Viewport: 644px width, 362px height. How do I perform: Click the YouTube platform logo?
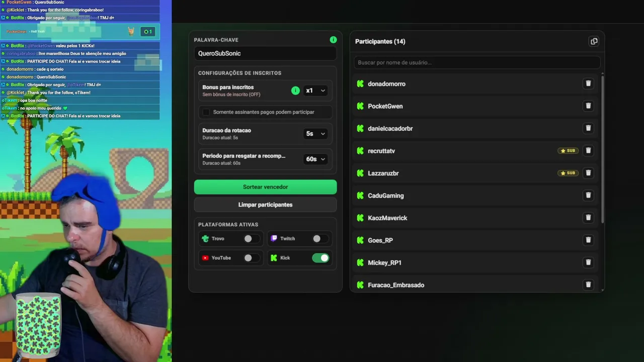tap(205, 258)
